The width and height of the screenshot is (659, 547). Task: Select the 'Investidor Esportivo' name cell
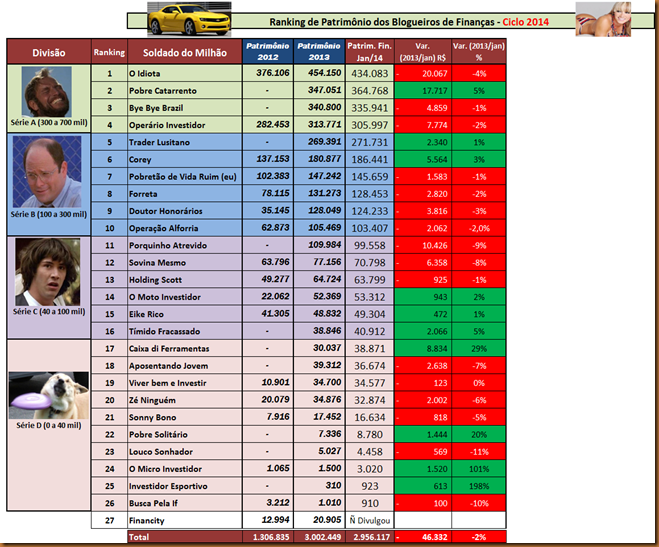[170, 484]
